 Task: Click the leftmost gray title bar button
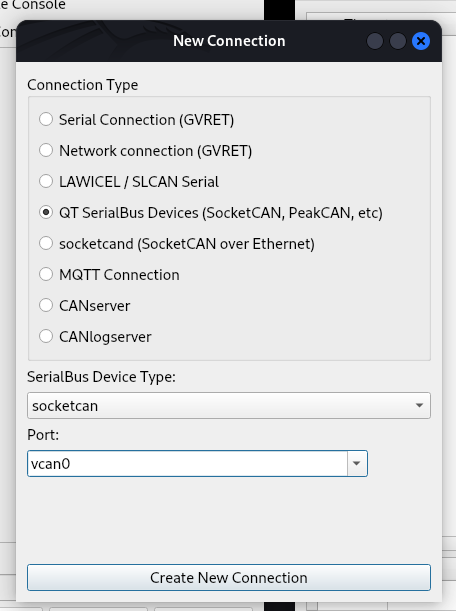375,41
